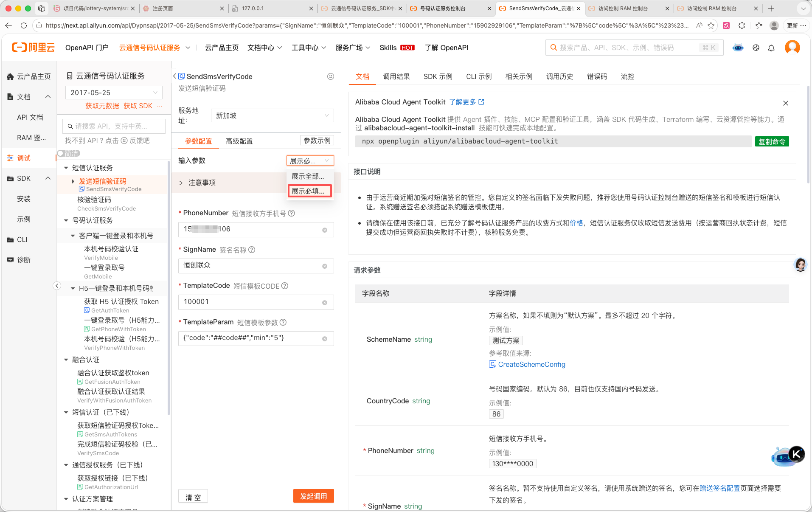812x512 pixels.
Task: Switch to the 高级配置 tab
Action: click(x=239, y=141)
